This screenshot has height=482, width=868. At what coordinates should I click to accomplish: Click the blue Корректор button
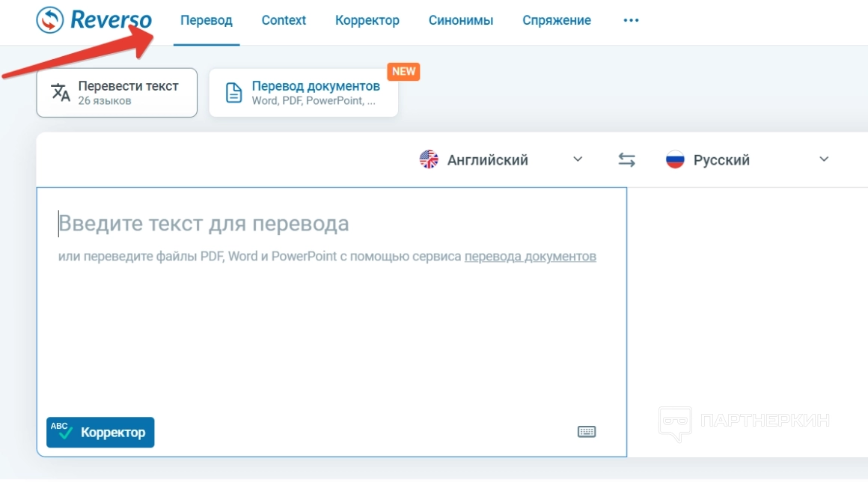tap(100, 432)
